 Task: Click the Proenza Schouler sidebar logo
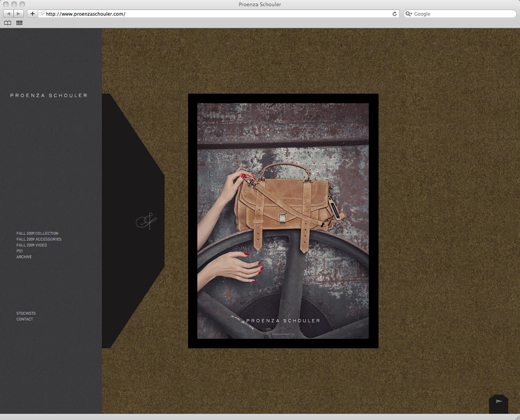coord(49,96)
